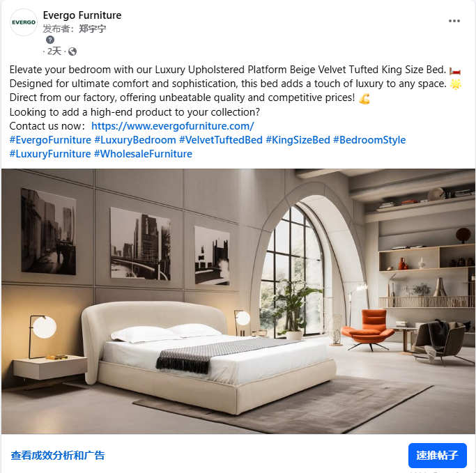Screen dimensions: 476x473
Task: Open the evergofurniture.com website link
Action: pyautogui.click(x=172, y=126)
